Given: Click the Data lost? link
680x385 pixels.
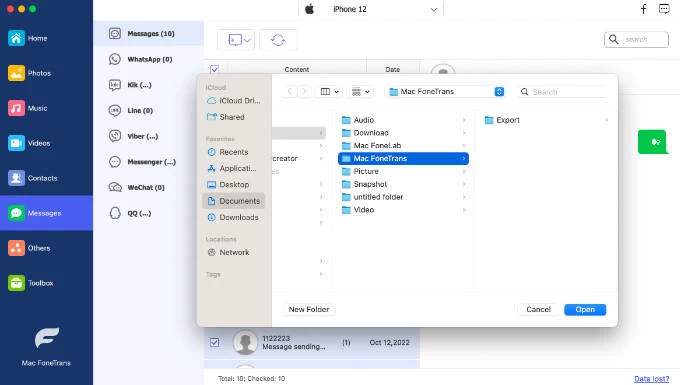Looking at the screenshot, I should tap(651, 378).
